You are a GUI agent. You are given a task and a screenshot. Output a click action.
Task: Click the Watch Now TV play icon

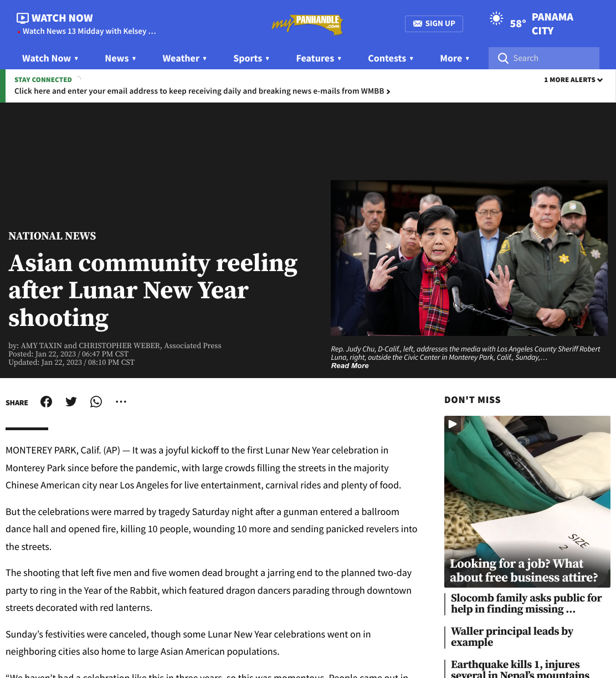coord(22,18)
